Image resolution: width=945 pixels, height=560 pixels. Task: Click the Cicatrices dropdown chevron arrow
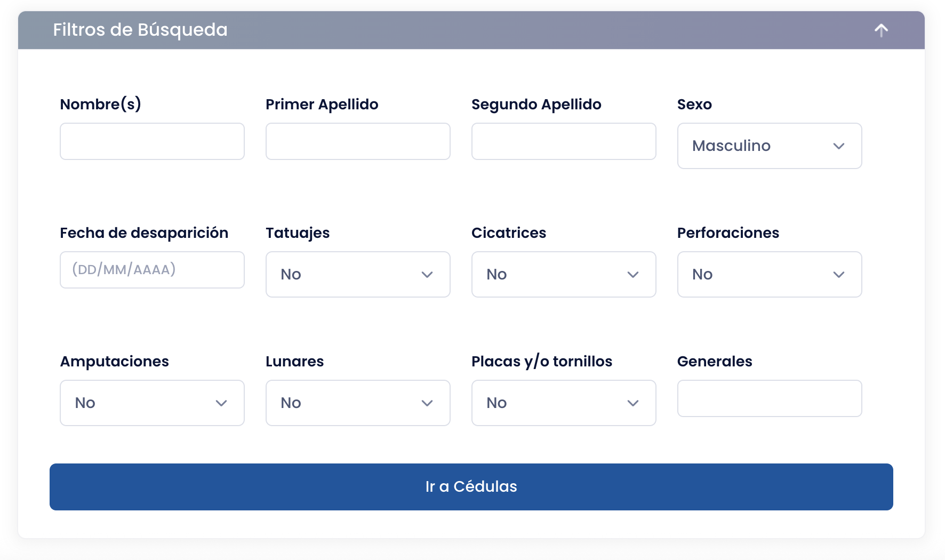click(632, 275)
